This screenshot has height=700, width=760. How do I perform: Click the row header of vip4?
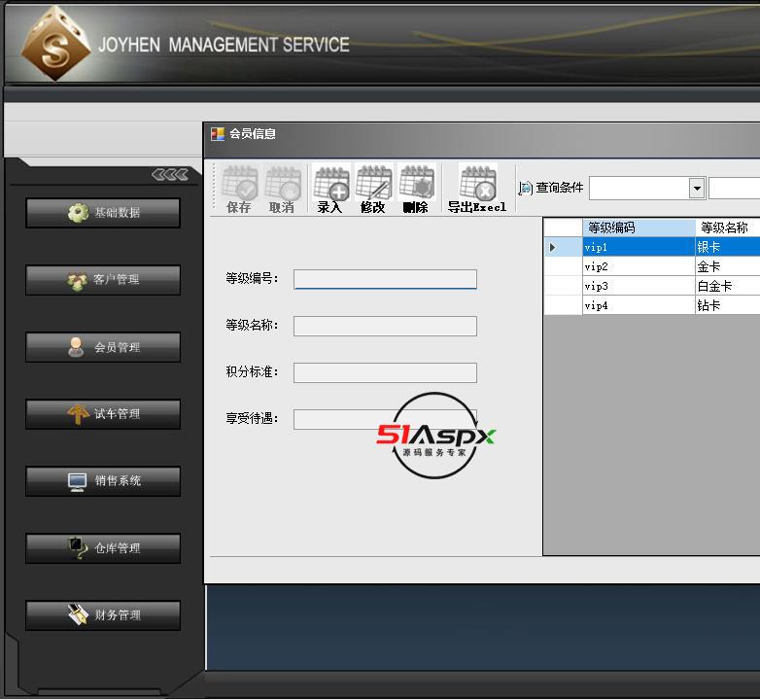pyautogui.click(x=564, y=305)
